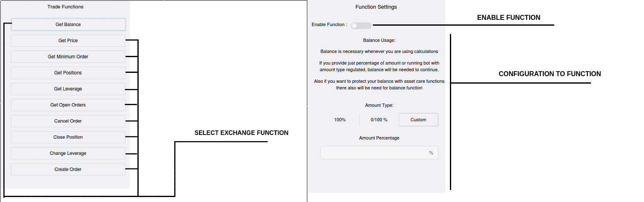This screenshot has height=202, width=644.
Task: Click the Function Settings panel heading
Action: pyautogui.click(x=376, y=7)
